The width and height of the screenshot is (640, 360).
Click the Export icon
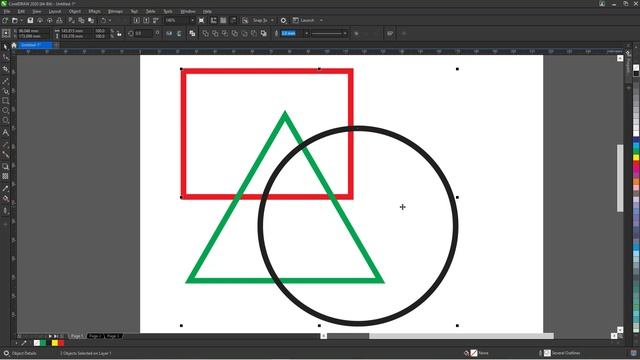pyautogui.click(x=146, y=20)
